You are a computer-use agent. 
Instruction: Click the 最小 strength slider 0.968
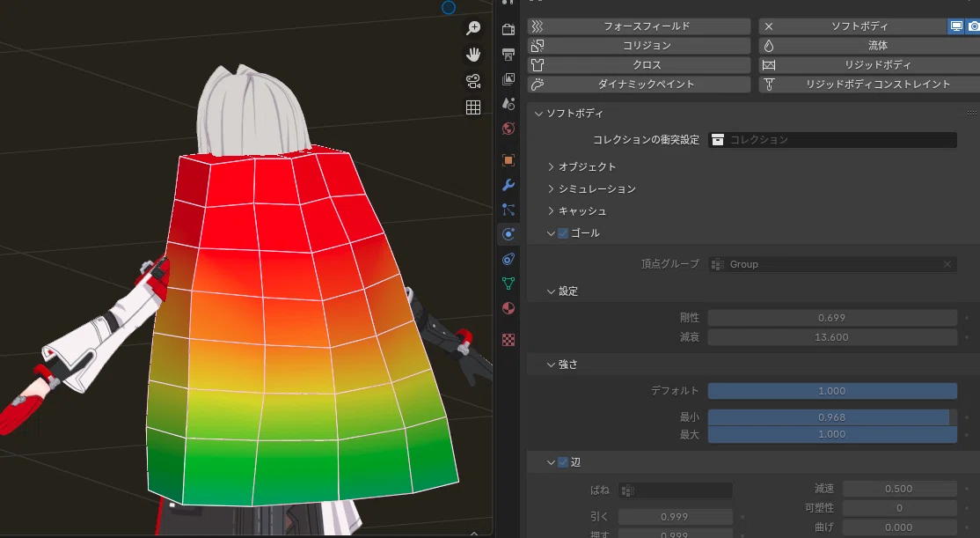tap(832, 417)
